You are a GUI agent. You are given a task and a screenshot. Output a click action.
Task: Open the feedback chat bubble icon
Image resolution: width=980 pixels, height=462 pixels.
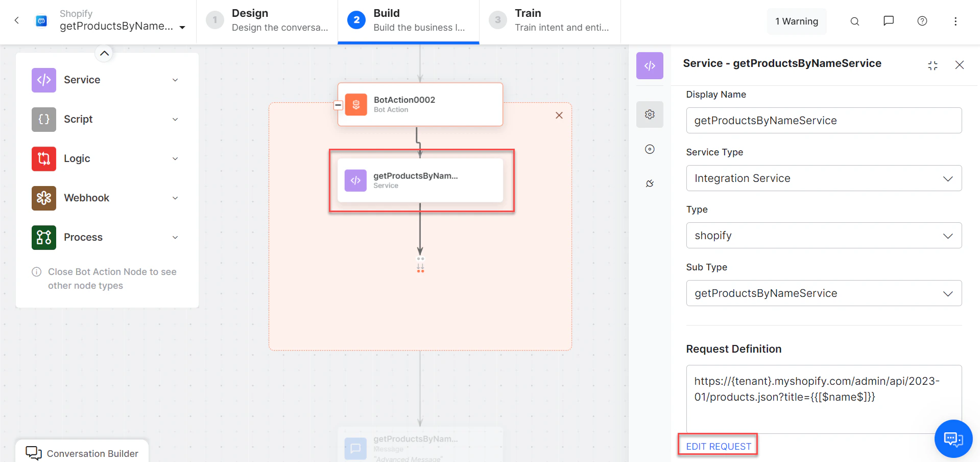click(x=888, y=21)
